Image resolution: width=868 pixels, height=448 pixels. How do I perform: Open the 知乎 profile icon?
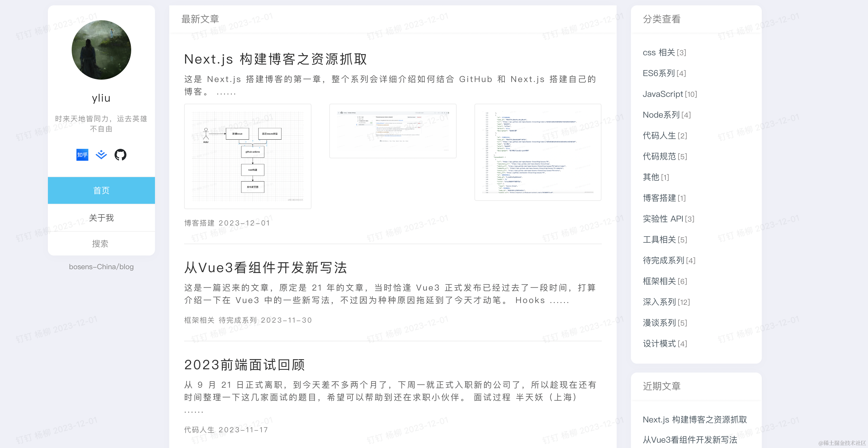click(x=82, y=155)
